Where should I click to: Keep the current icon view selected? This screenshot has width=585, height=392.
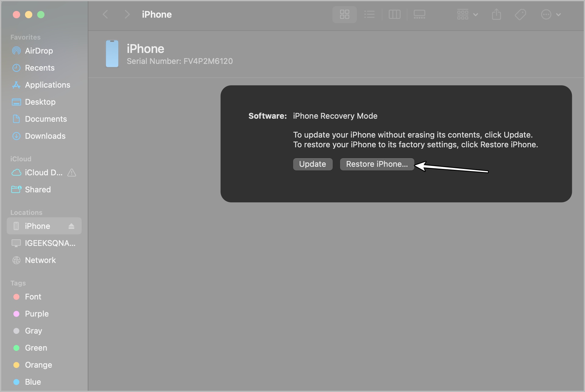point(344,14)
